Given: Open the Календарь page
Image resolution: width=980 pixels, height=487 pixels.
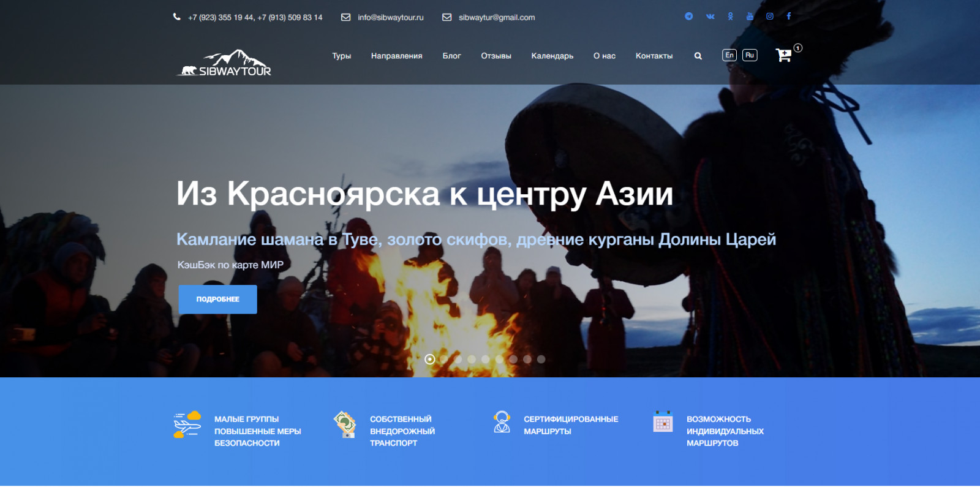Looking at the screenshot, I should (552, 56).
